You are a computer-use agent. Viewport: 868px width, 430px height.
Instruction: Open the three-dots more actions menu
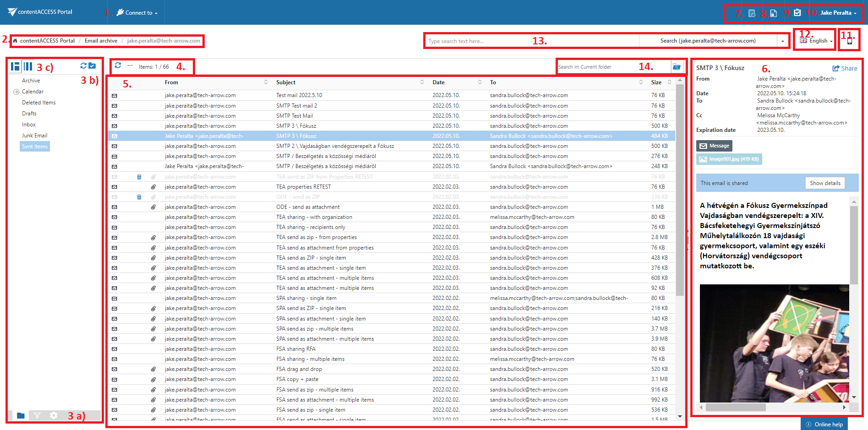pos(130,65)
